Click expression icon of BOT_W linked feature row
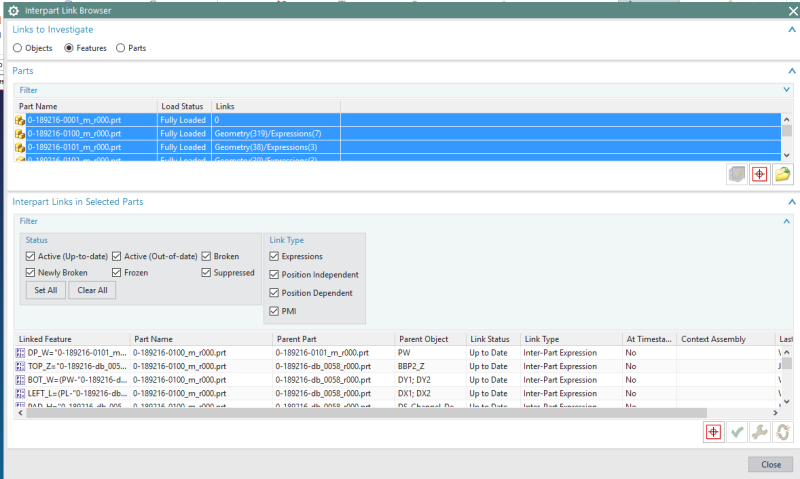 (x=20, y=380)
